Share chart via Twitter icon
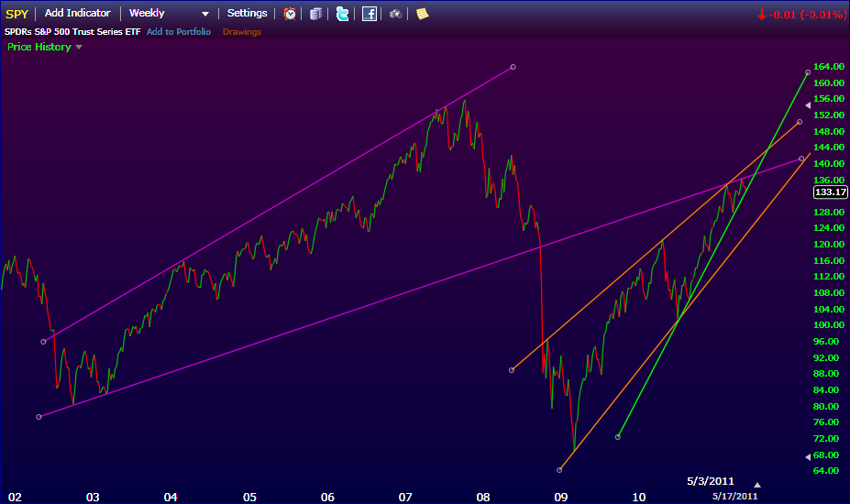Image resolution: width=850 pixels, height=504 pixels. click(342, 14)
